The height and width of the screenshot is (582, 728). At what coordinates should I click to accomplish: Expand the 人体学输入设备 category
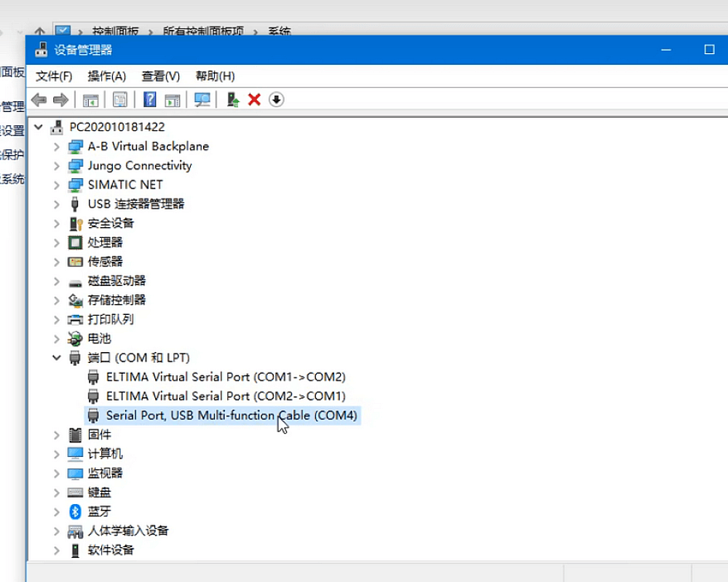57,531
